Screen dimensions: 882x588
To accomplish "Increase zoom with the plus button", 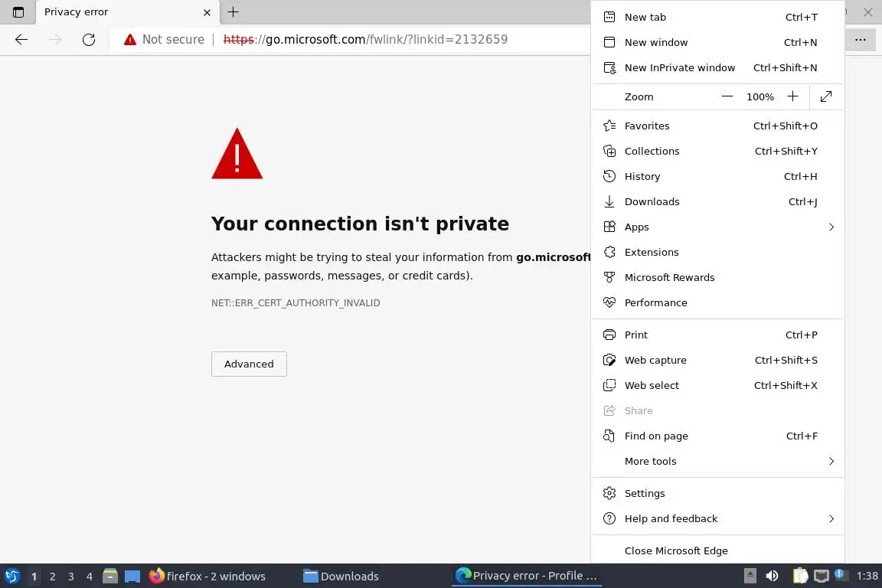I will (x=792, y=96).
